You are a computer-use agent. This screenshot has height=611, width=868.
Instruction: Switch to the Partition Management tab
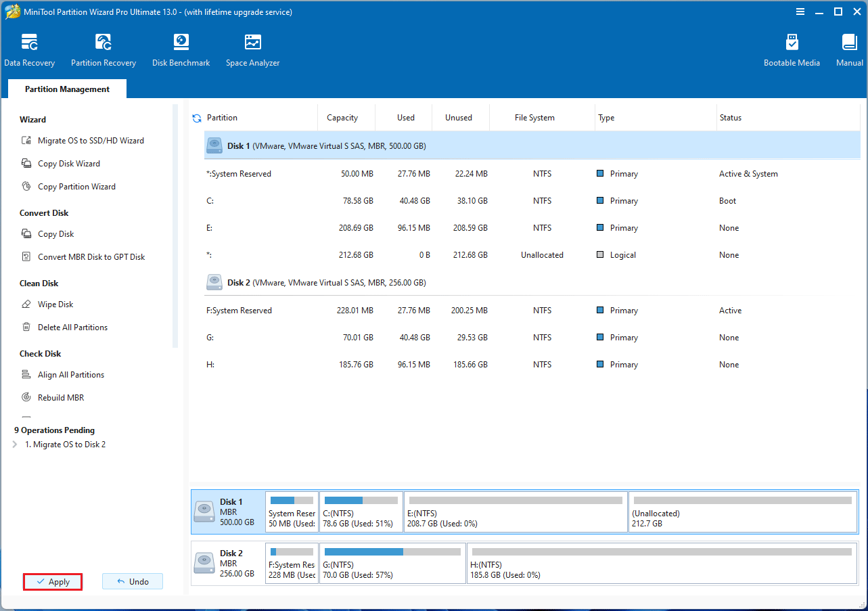[66, 89]
